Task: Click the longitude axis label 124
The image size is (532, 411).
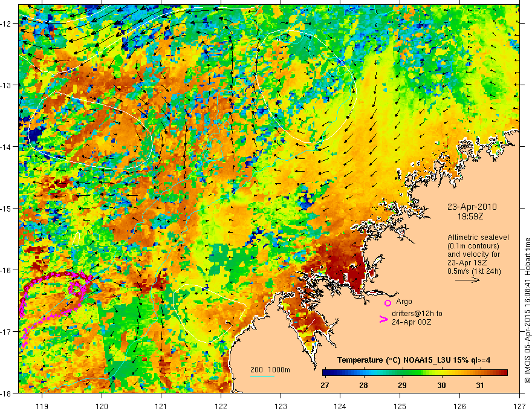Action: [x=340, y=406]
